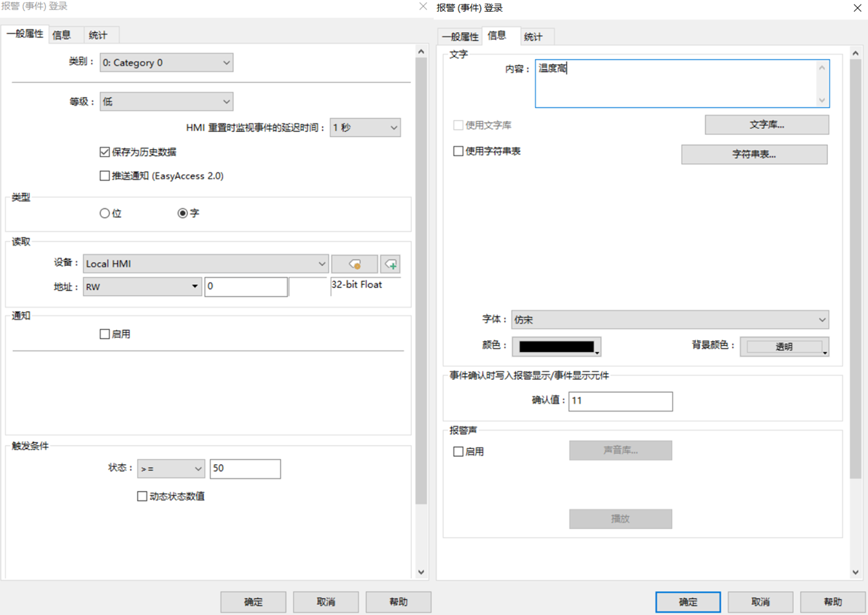
Task: Close the left alarm dialog window
Action: click(423, 7)
